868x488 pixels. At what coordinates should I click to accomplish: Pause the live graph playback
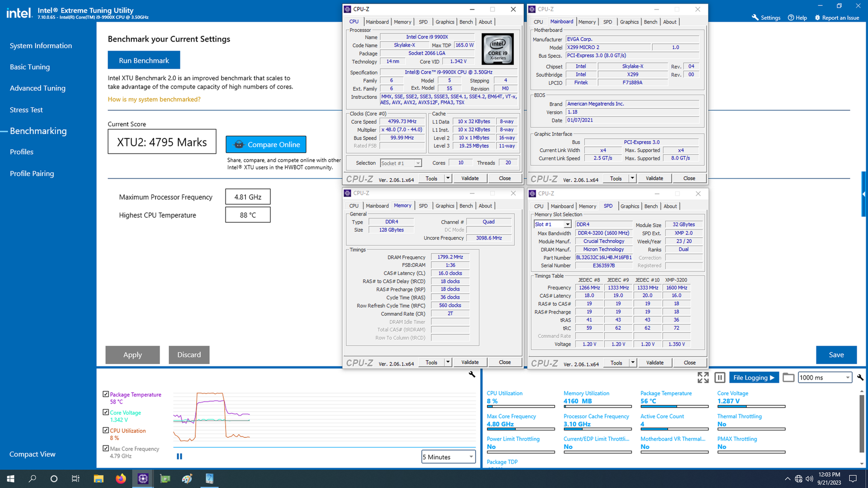tap(179, 456)
